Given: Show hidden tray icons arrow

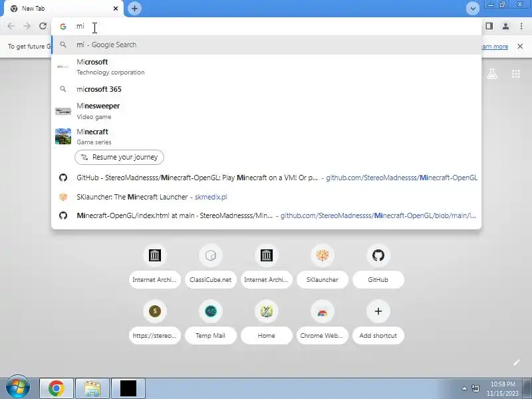Looking at the screenshot, I should coord(464,388).
